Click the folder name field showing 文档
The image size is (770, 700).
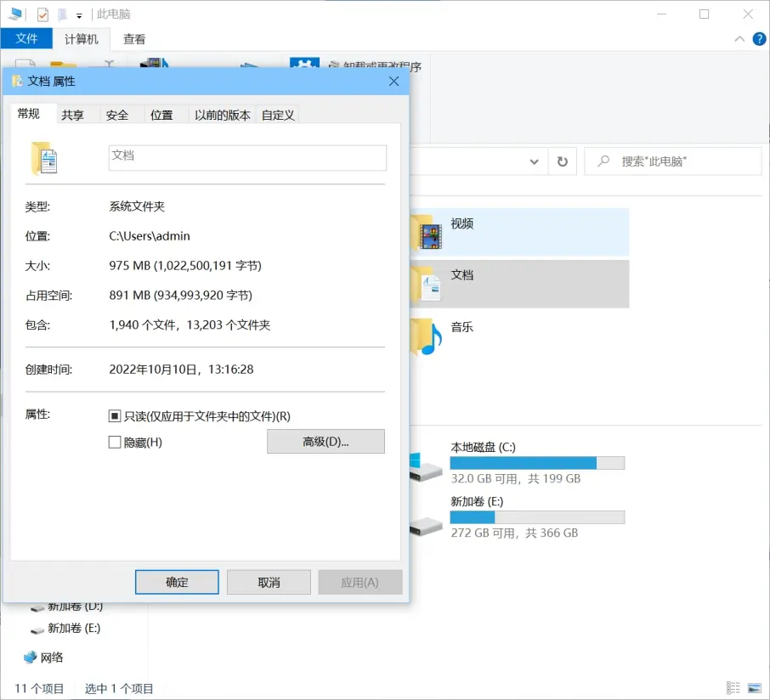tap(247, 158)
